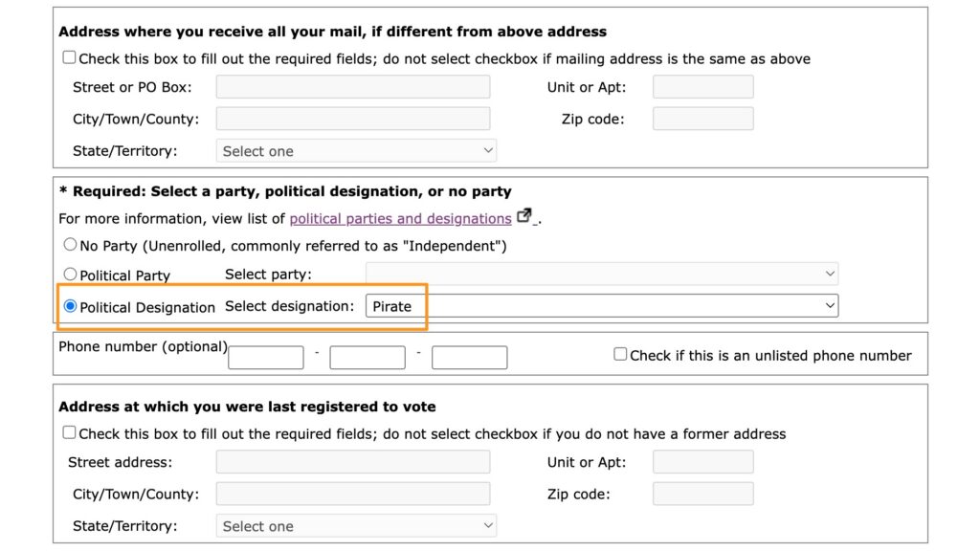Check the mailing address fields checkbox
Screen dimensions: 980x551
tap(69, 57)
